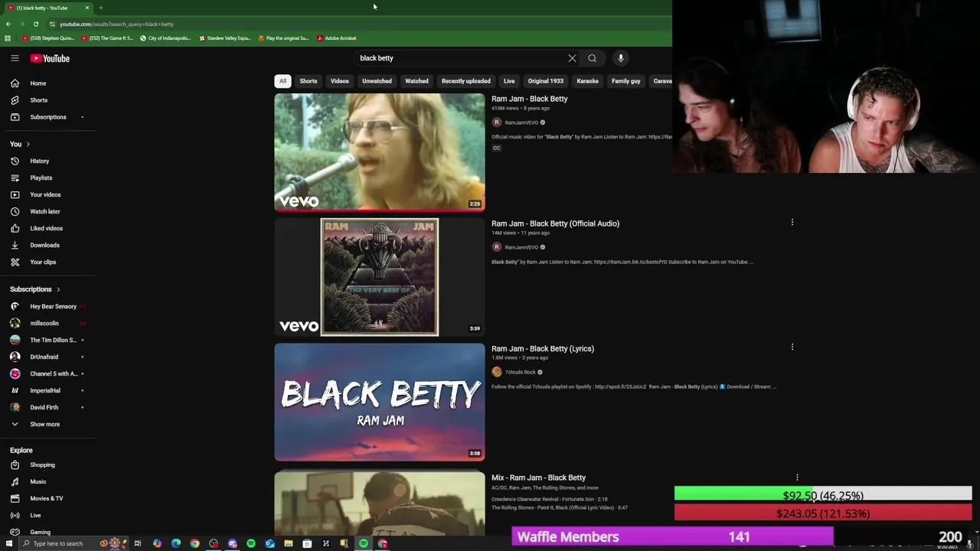The width and height of the screenshot is (980, 551).
Task: Select the All filter chip
Action: click(283, 81)
